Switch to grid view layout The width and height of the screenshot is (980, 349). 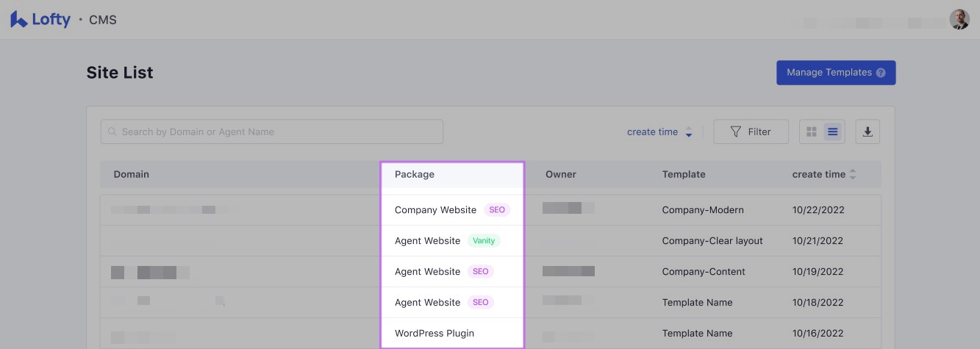point(812,132)
